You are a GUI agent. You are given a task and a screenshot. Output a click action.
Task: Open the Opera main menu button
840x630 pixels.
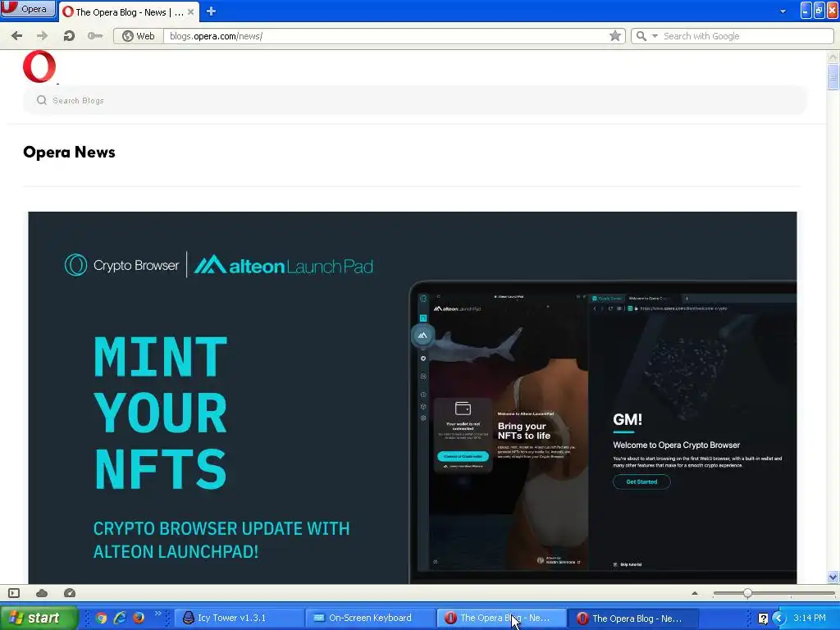[28, 8]
